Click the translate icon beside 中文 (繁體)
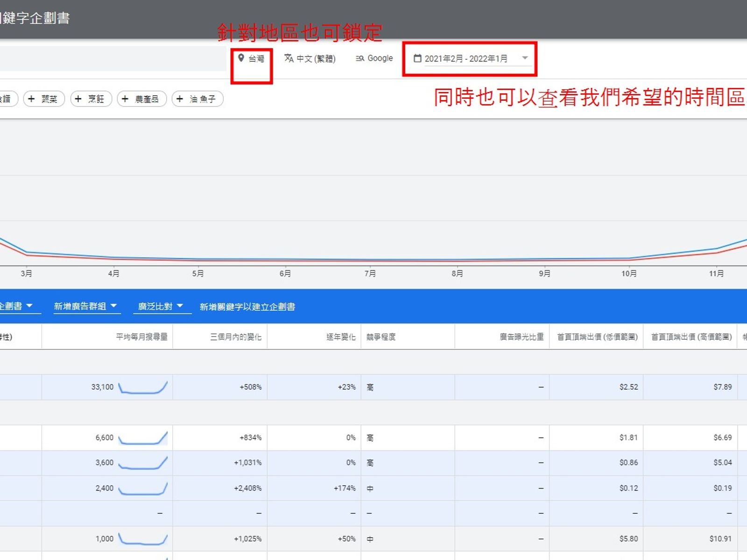This screenshot has height=560, width=747. (289, 58)
